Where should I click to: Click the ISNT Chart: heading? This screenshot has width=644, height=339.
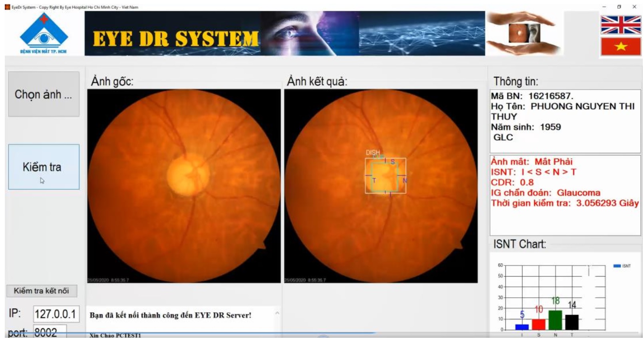[x=520, y=244]
